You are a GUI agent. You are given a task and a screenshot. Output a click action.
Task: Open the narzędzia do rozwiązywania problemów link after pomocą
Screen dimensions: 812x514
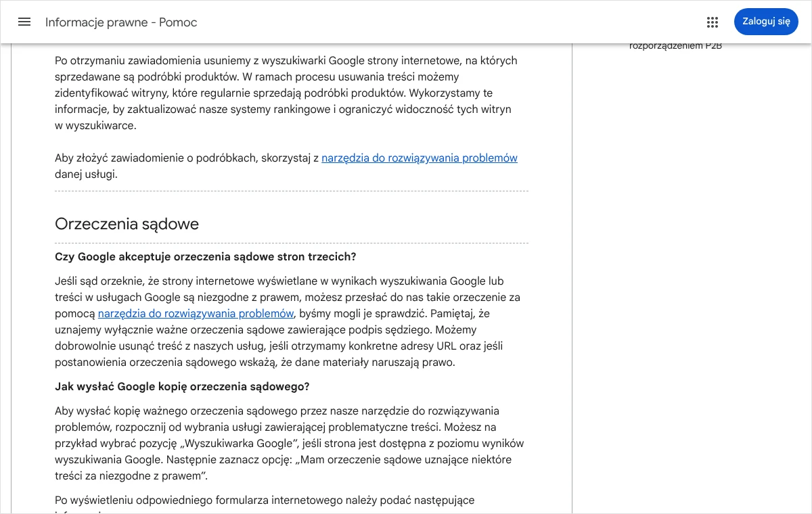point(196,314)
